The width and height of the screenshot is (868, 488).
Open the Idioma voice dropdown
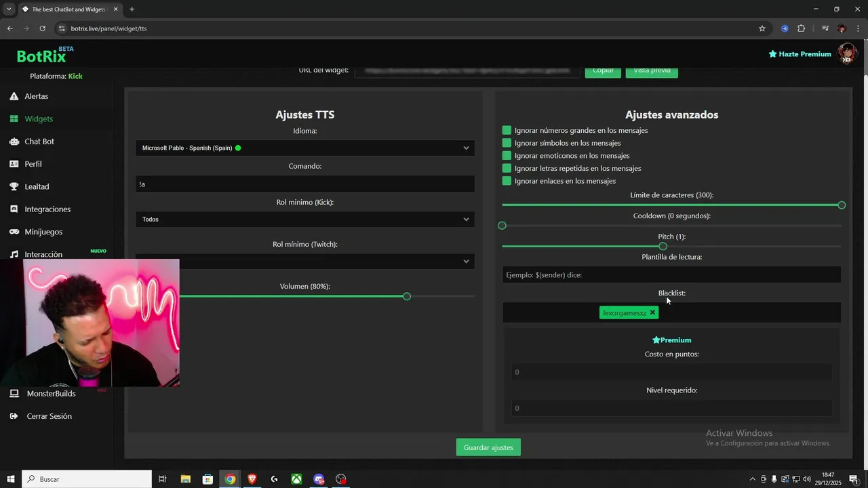coord(305,148)
